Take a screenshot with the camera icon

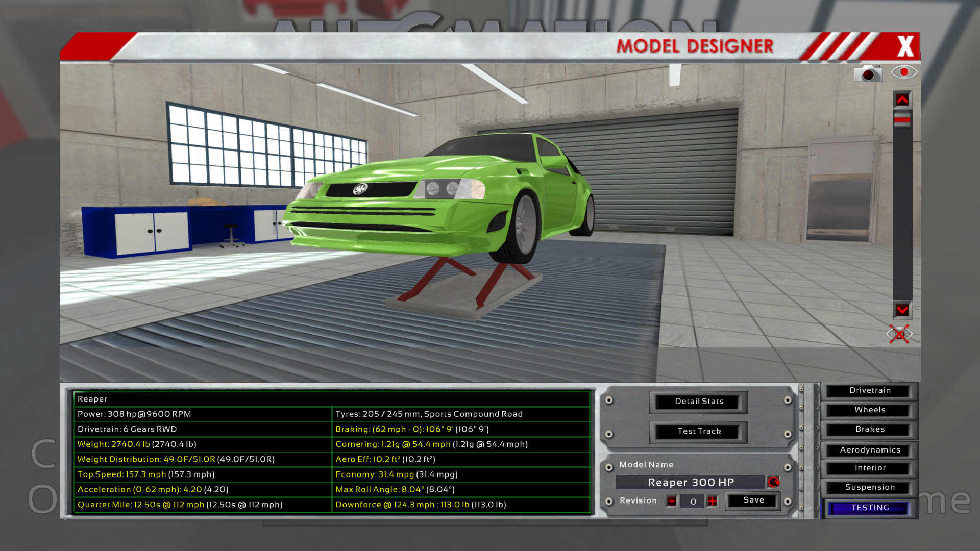868,73
